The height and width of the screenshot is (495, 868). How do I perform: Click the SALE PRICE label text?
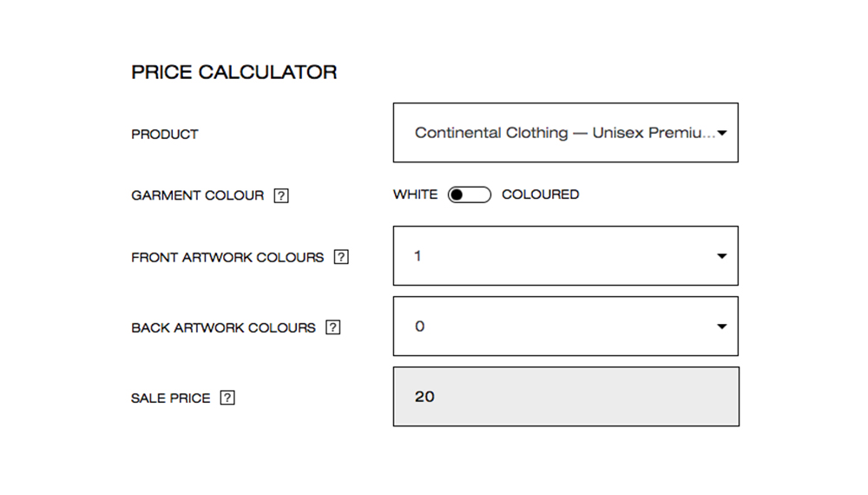pyautogui.click(x=170, y=398)
